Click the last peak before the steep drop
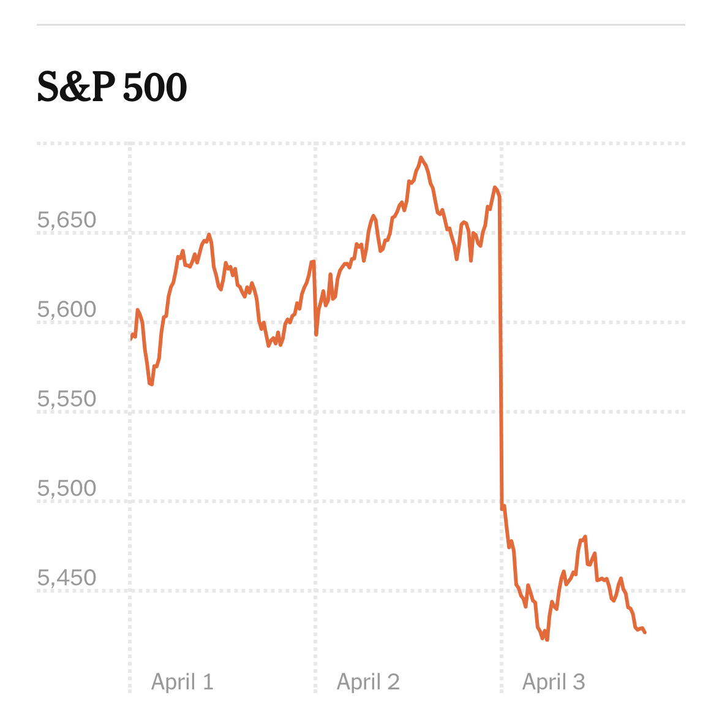 point(495,188)
